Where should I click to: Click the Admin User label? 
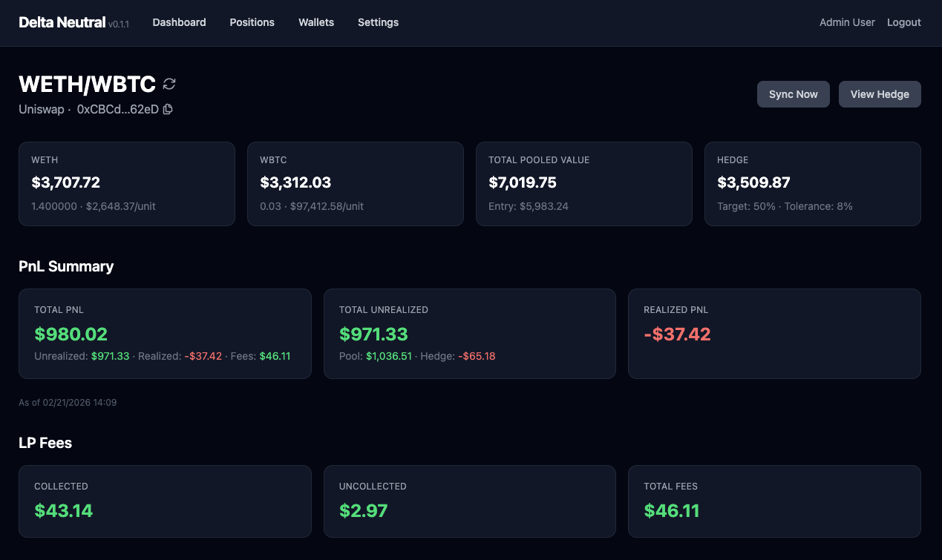tap(847, 22)
